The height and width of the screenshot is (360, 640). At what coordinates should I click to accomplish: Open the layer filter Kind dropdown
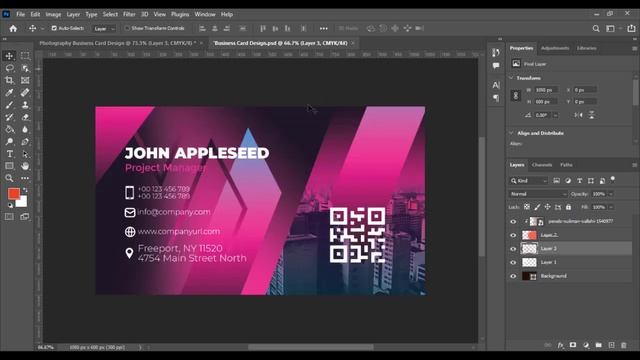(x=528, y=180)
